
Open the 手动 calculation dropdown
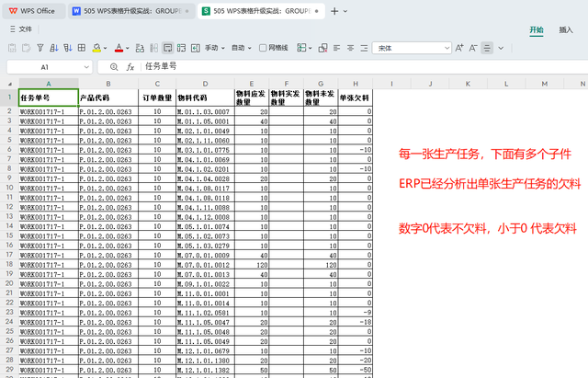tap(215, 48)
